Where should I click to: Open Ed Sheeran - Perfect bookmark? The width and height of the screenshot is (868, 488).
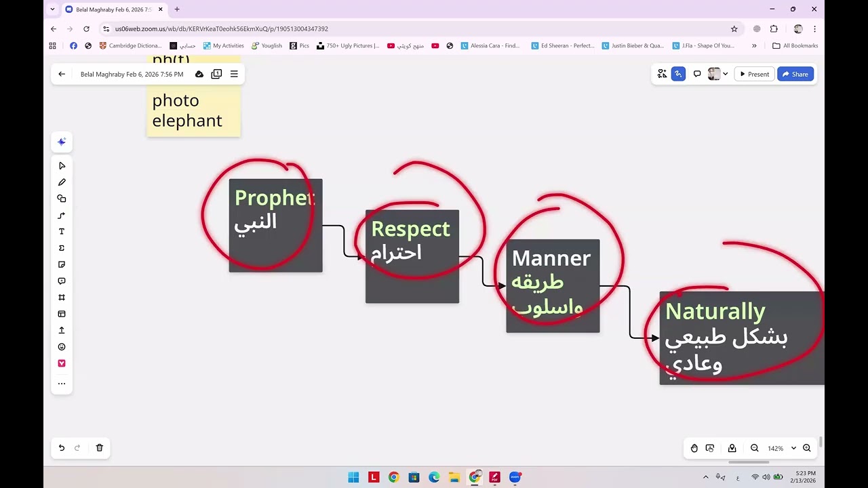click(562, 45)
